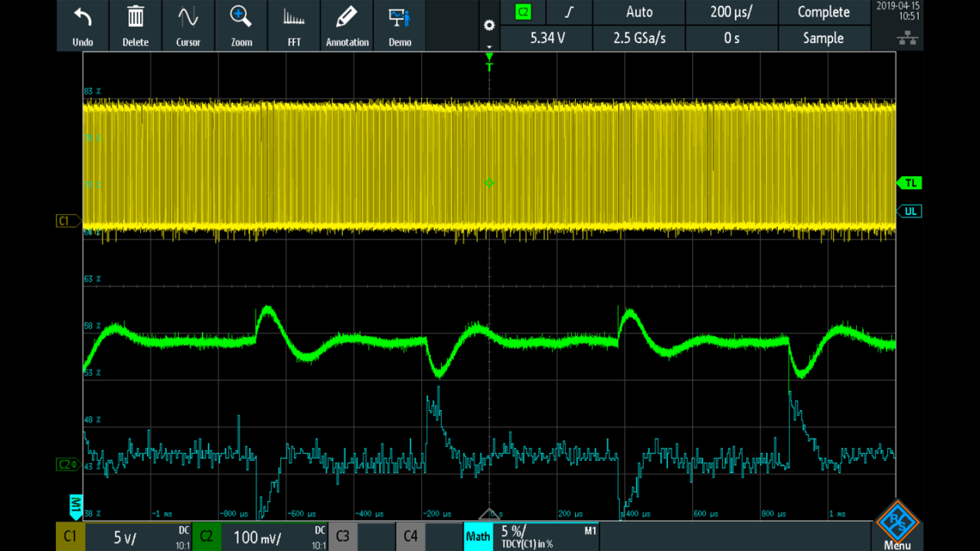Activate the Cursor measurement tool
Image resolution: width=980 pixels, height=551 pixels.
188,25
